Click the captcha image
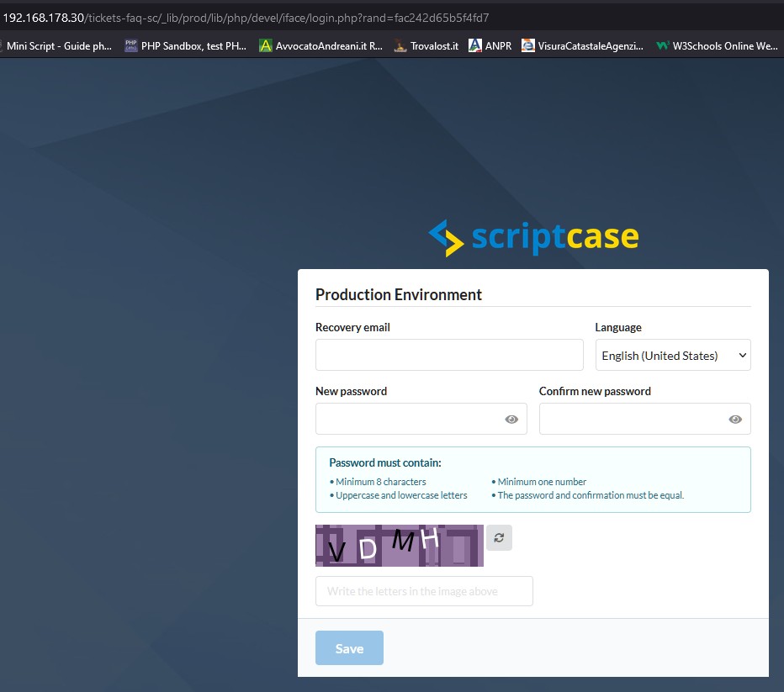 click(x=400, y=546)
